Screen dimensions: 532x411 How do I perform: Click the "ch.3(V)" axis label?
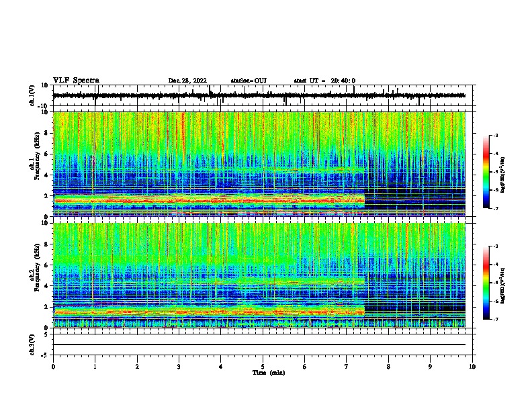(x=32, y=345)
